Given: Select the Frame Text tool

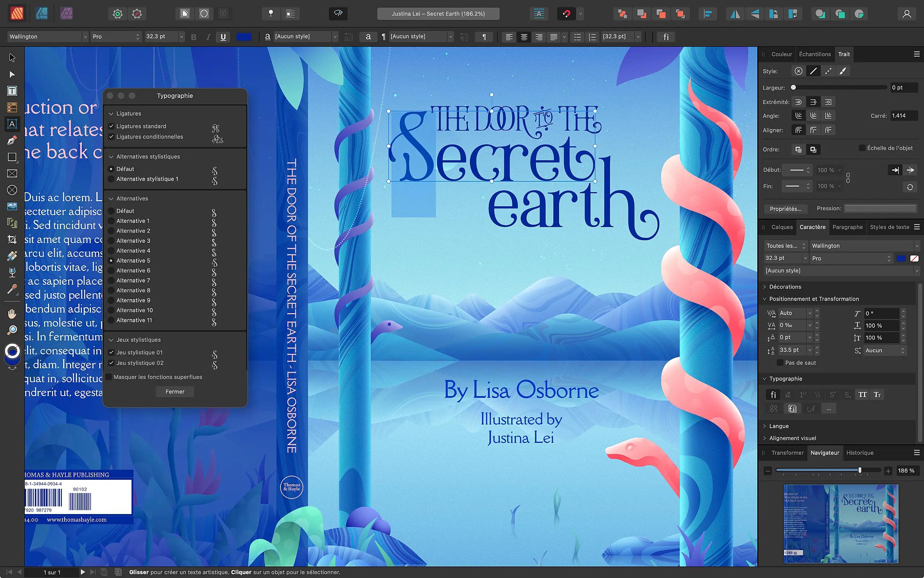Looking at the screenshot, I should tap(12, 91).
